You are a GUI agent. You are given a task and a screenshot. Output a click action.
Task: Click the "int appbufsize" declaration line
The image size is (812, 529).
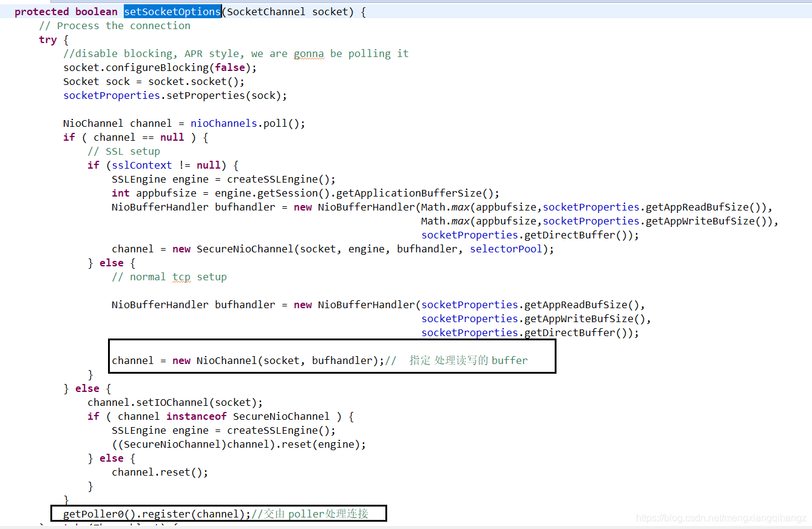[306, 193]
